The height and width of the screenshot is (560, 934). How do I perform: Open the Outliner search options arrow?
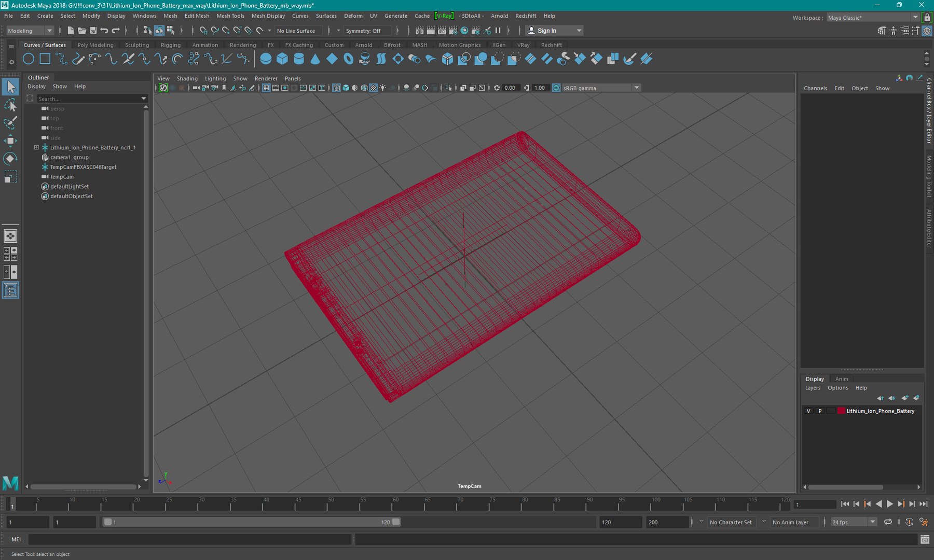pos(144,99)
